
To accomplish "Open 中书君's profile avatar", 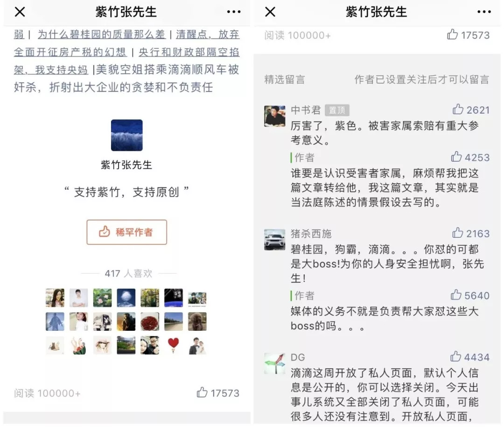I will click(x=274, y=116).
